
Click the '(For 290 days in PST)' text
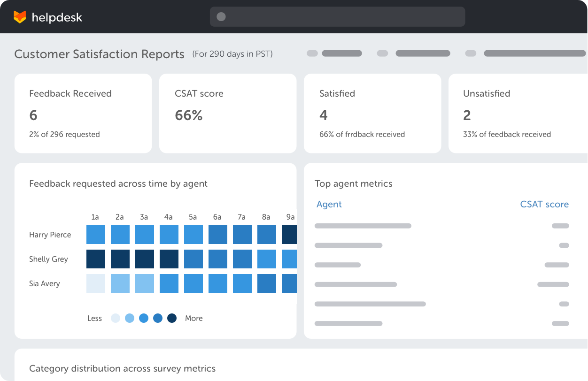pos(232,54)
